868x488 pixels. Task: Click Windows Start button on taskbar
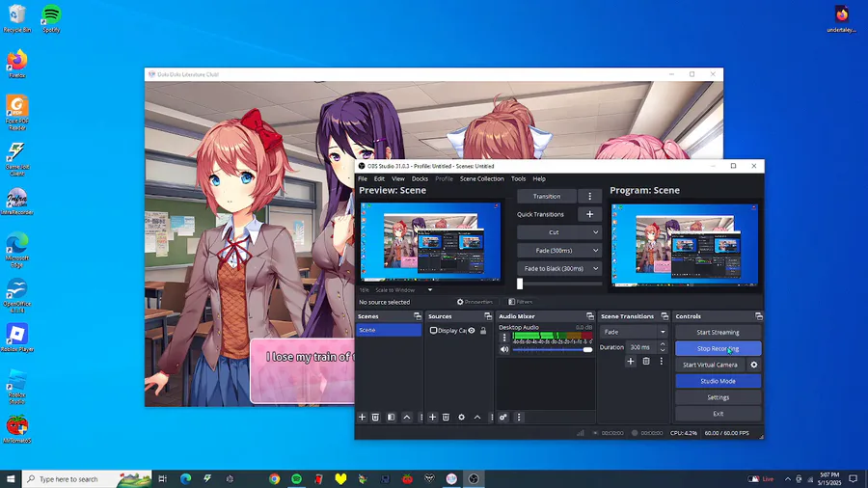[11, 479]
